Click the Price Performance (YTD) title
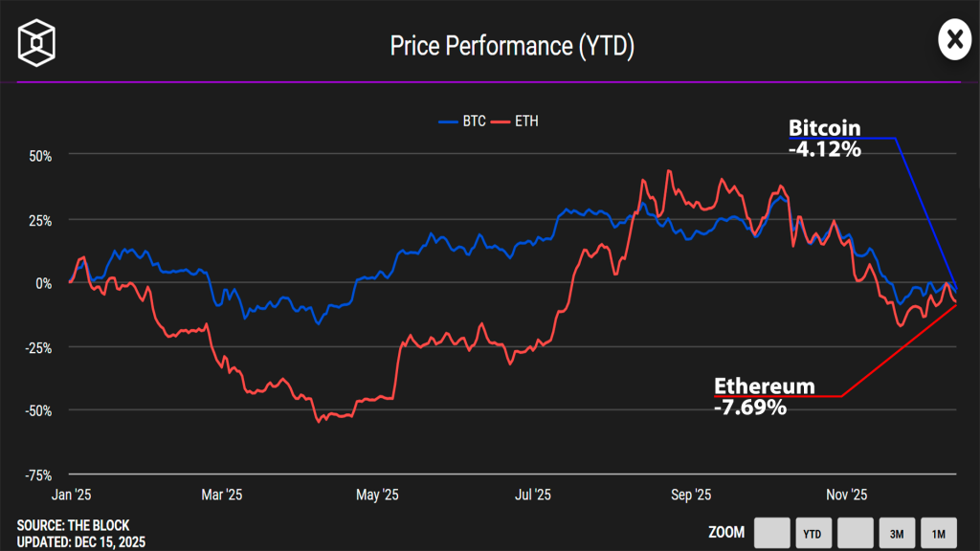Viewport: 980px width, 551px height. tap(512, 44)
